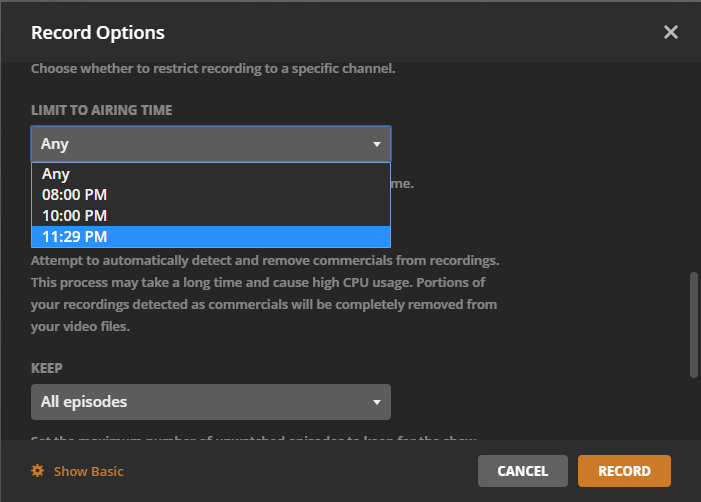Screen dimensions: 701x502
Task: Click the KEEP section label
Action: 47,368
